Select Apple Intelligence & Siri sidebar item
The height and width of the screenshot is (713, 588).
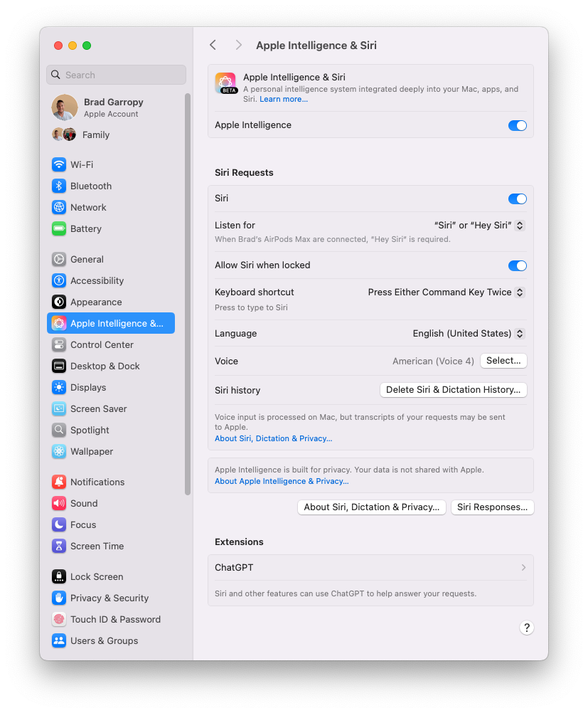(x=111, y=323)
